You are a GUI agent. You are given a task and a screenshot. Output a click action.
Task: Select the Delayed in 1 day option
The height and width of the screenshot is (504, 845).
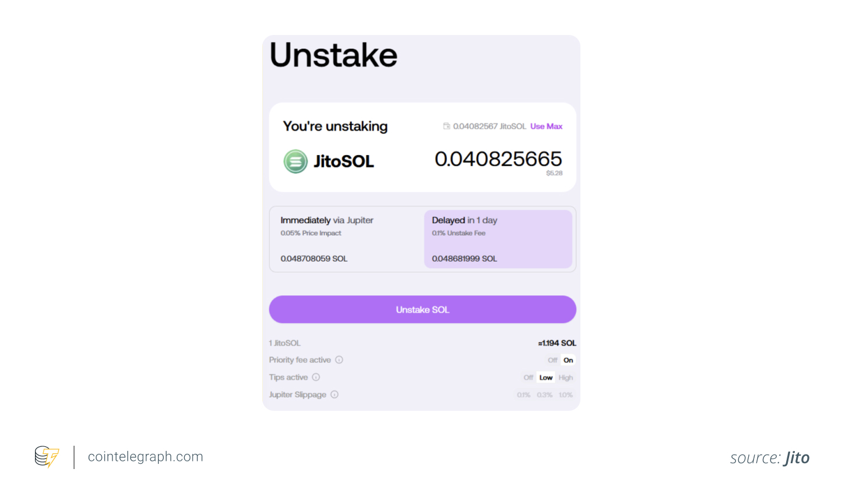(498, 239)
